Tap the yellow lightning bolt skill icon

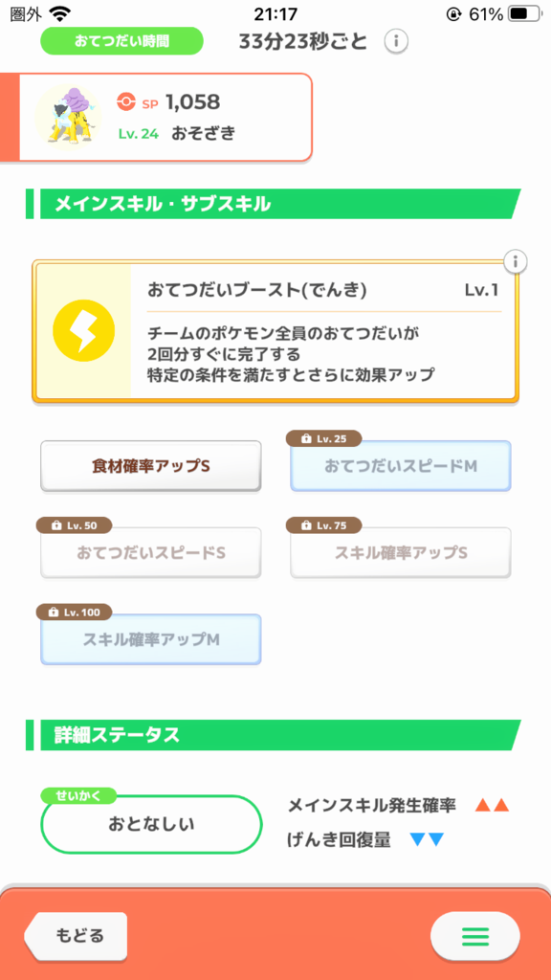[84, 329]
